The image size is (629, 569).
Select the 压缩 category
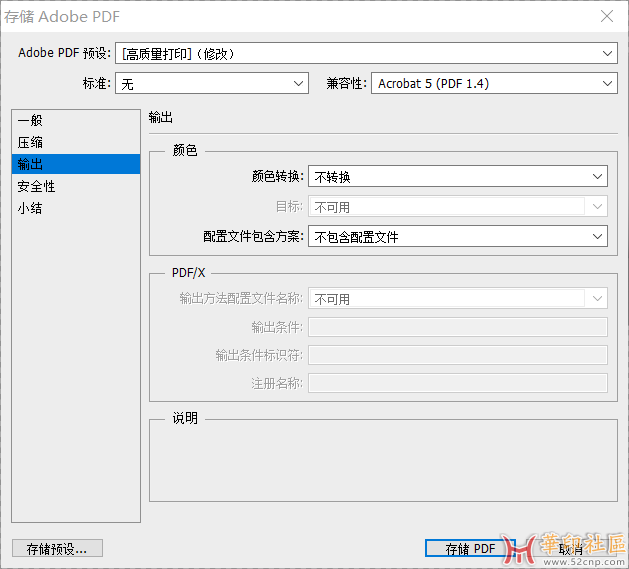[76, 142]
